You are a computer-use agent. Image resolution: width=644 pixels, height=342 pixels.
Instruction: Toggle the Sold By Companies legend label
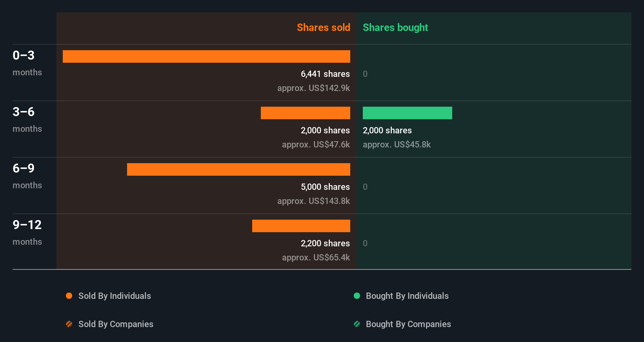(116, 324)
